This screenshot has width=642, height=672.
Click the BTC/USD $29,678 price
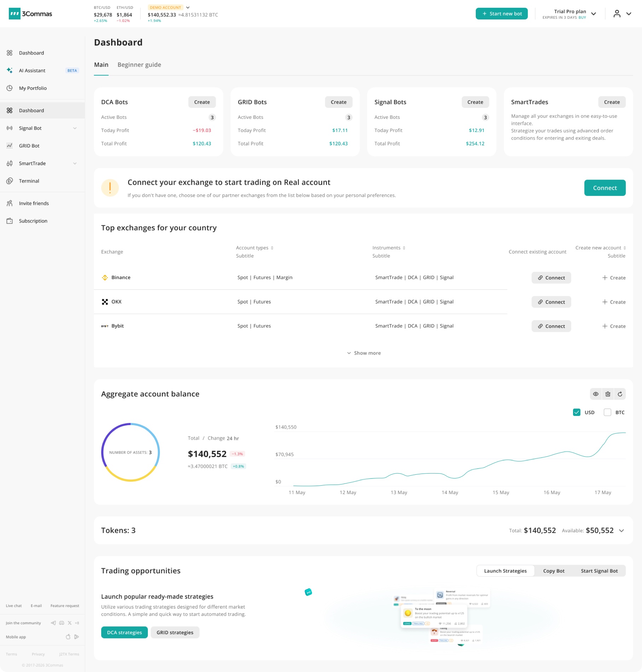(x=103, y=15)
